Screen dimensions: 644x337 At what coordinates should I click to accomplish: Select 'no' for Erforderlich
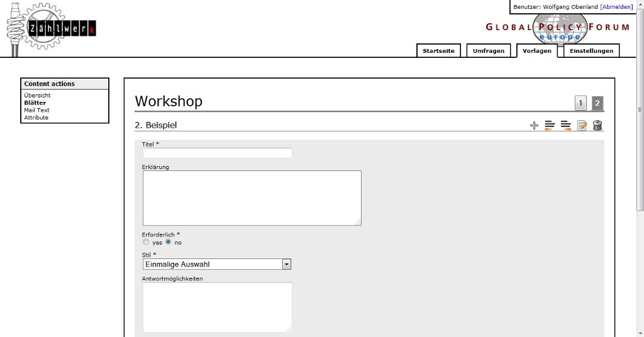(x=168, y=242)
